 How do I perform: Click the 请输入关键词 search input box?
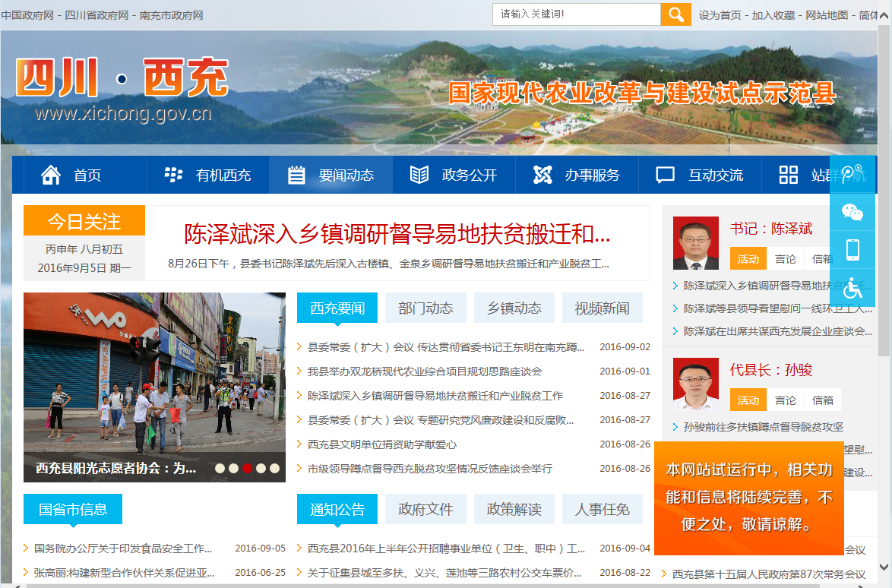point(576,14)
